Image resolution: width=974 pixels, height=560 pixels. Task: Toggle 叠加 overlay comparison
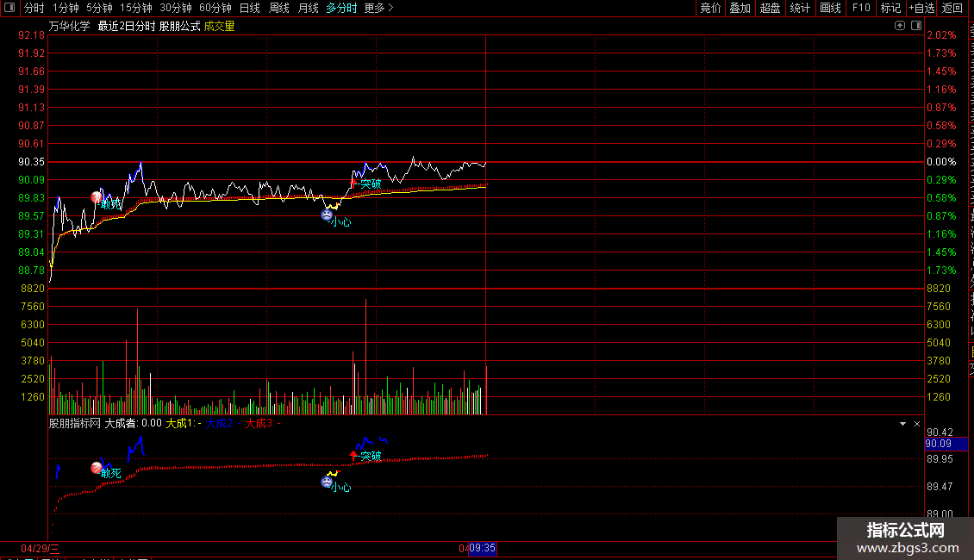(740, 8)
